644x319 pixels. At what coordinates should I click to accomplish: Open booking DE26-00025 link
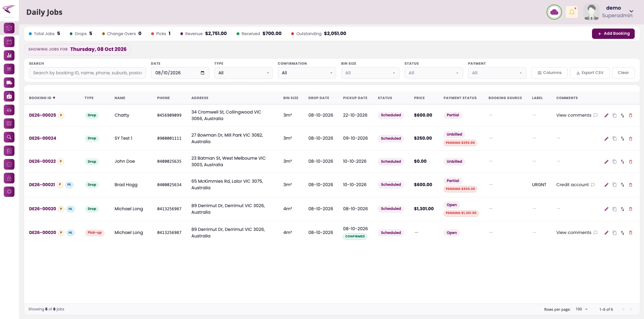[x=42, y=115]
